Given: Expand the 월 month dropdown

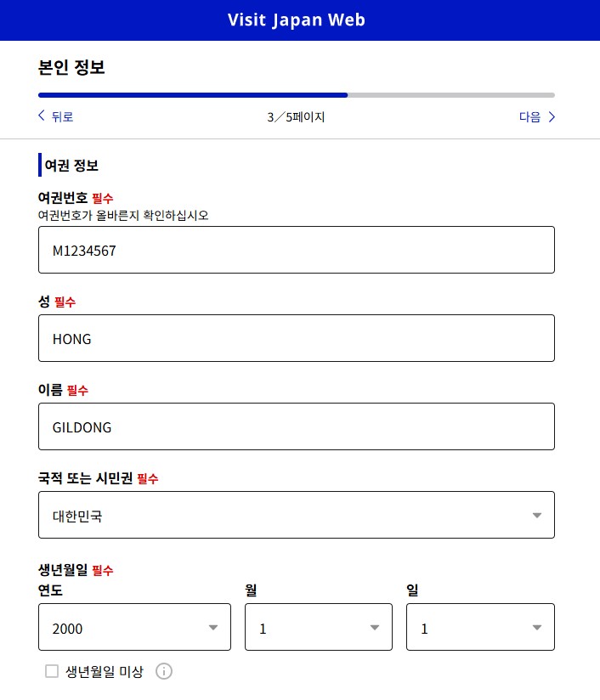Looking at the screenshot, I should point(319,627).
